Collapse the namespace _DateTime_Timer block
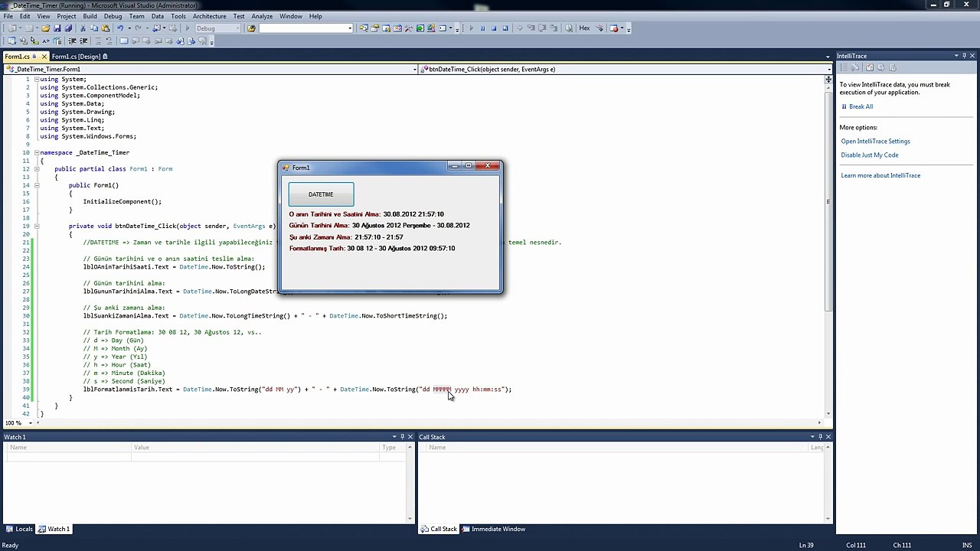The width and height of the screenshot is (980, 551). (x=36, y=152)
